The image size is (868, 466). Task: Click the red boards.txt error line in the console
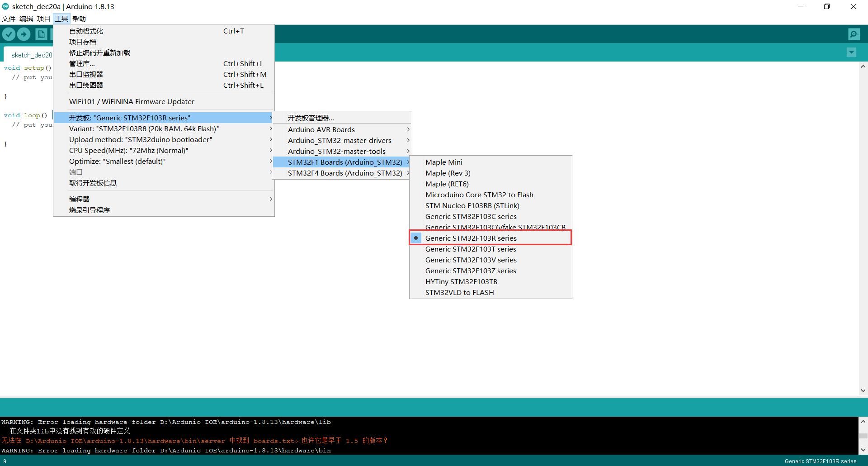click(194, 441)
